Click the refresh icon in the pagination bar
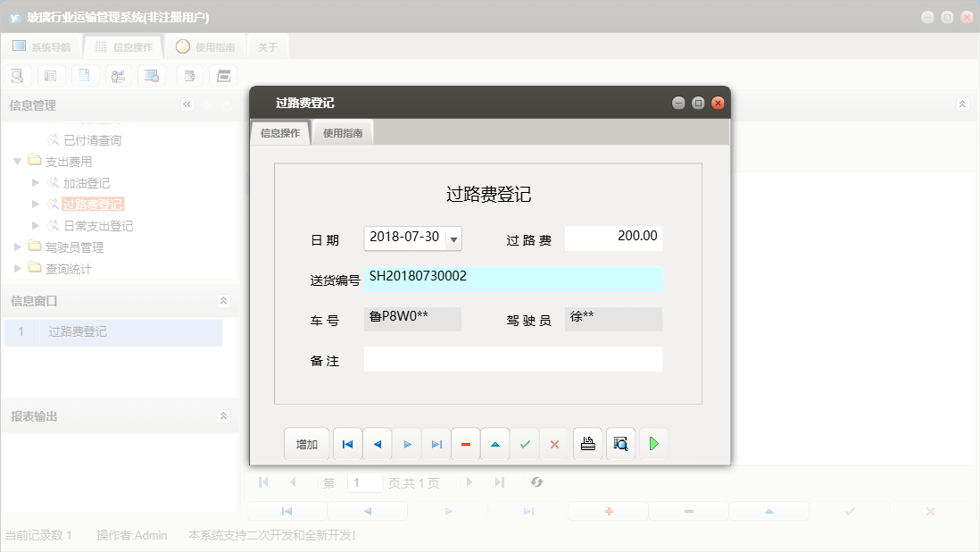Image resolution: width=980 pixels, height=552 pixels. click(x=536, y=482)
